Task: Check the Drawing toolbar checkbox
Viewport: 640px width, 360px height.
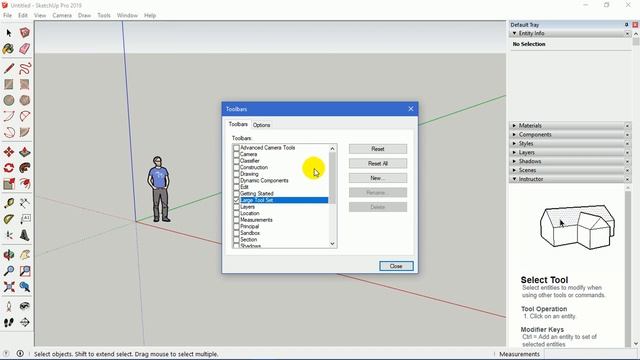Action: click(236, 174)
